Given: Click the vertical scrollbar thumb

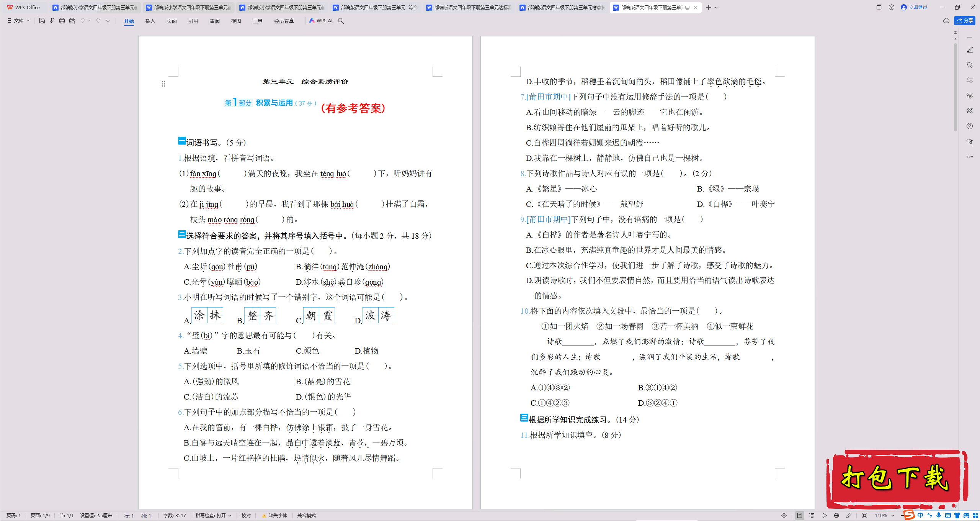Looking at the screenshot, I should tap(955, 87).
